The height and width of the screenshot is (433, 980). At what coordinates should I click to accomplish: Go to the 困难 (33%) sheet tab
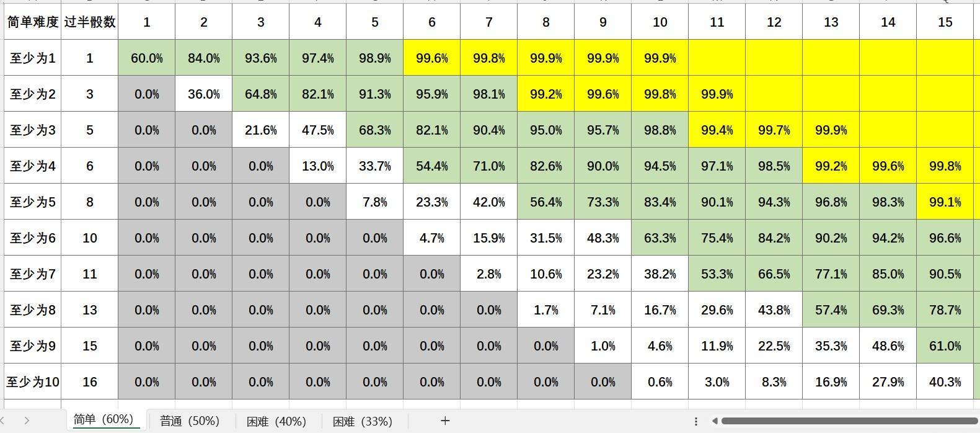click(x=362, y=421)
